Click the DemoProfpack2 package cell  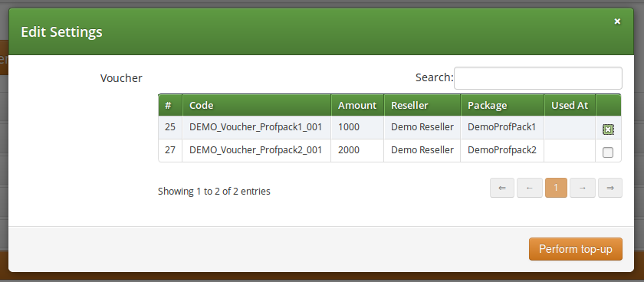point(502,150)
